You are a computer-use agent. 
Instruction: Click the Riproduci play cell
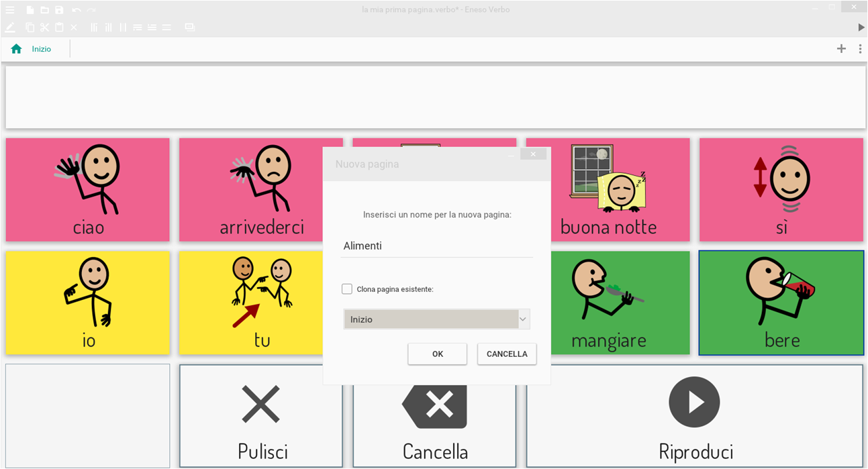pyautogui.click(x=694, y=416)
